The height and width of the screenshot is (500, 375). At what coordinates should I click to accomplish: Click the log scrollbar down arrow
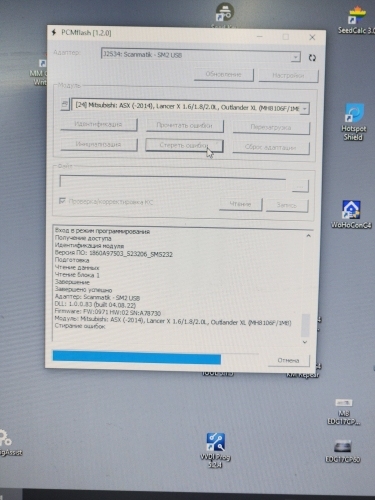click(x=305, y=342)
